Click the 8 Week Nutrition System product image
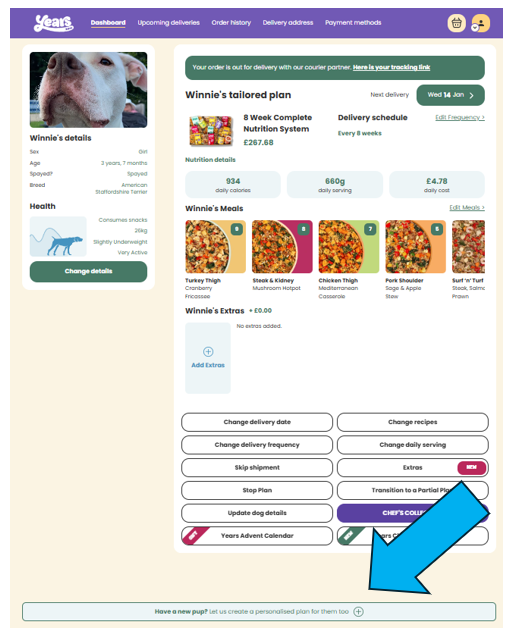512x631 pixels. tap(211, 131)
